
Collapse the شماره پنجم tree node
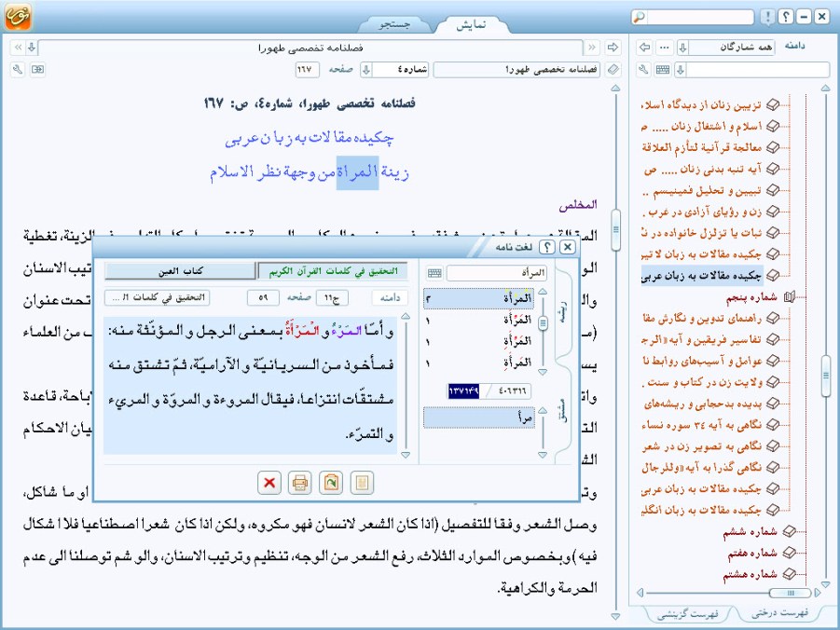click(x=790, y=297)
